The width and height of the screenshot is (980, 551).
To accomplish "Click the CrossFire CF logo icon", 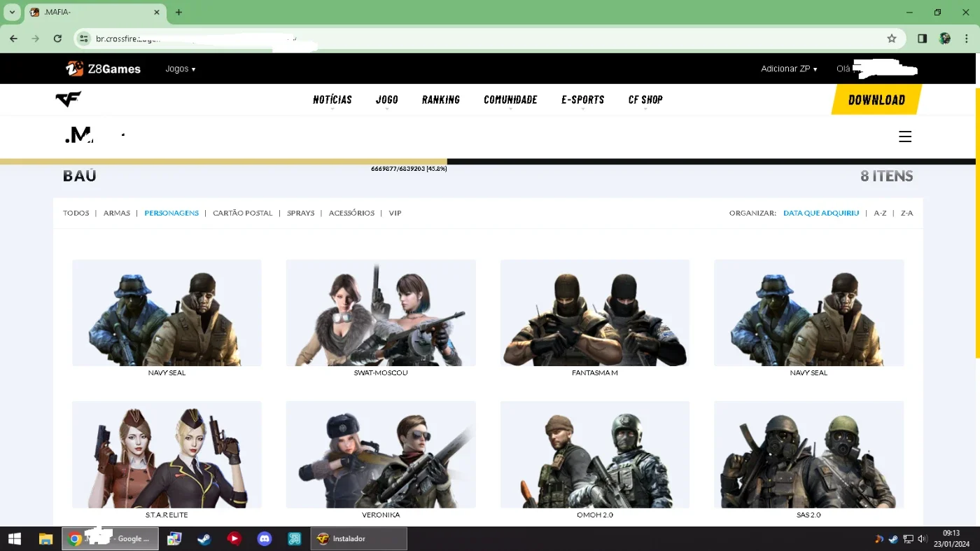I will pyautogui.click(x=69, y=99).
